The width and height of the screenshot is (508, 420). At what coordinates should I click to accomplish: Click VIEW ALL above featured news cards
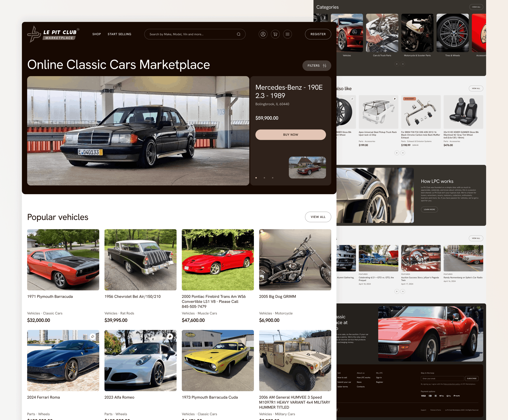point(476,238)
